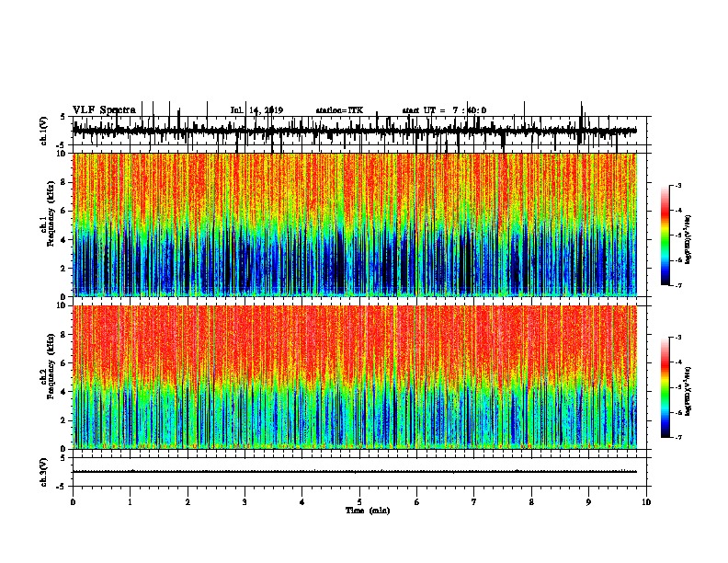
Task: Click the "-3" label on ch.1 color bar
Action: pyautogui.click(x=677, y=186)
